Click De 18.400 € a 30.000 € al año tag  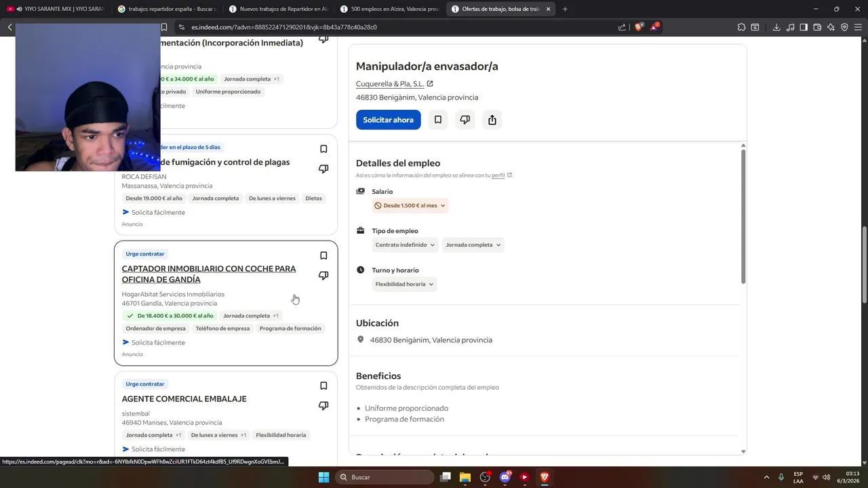point(170,316)
